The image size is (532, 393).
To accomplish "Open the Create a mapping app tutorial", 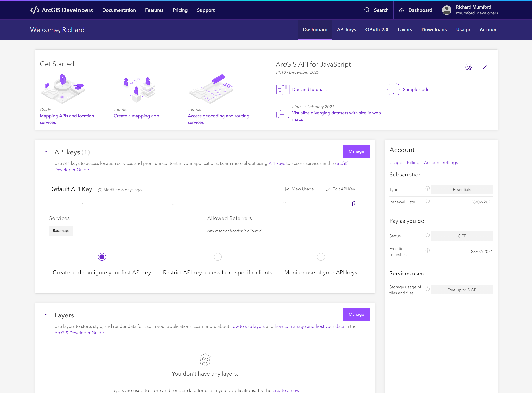I will pos(136,116).
